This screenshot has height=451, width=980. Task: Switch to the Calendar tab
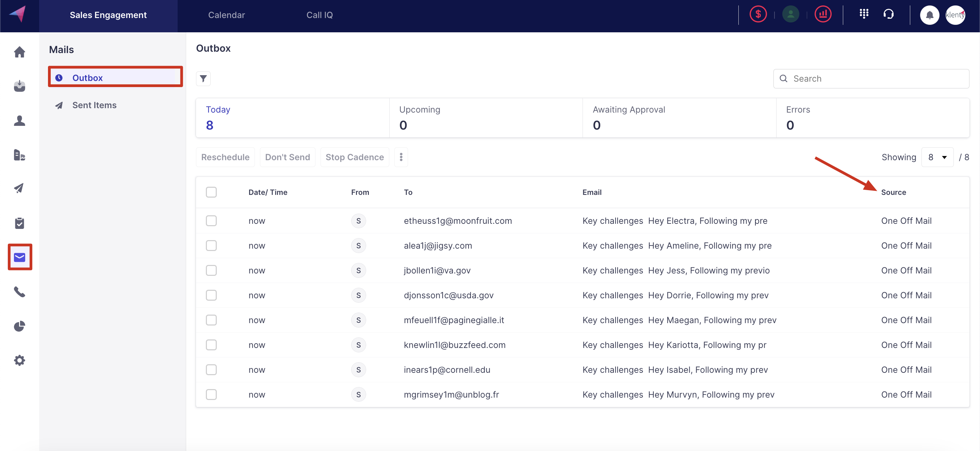click(226, 15)
